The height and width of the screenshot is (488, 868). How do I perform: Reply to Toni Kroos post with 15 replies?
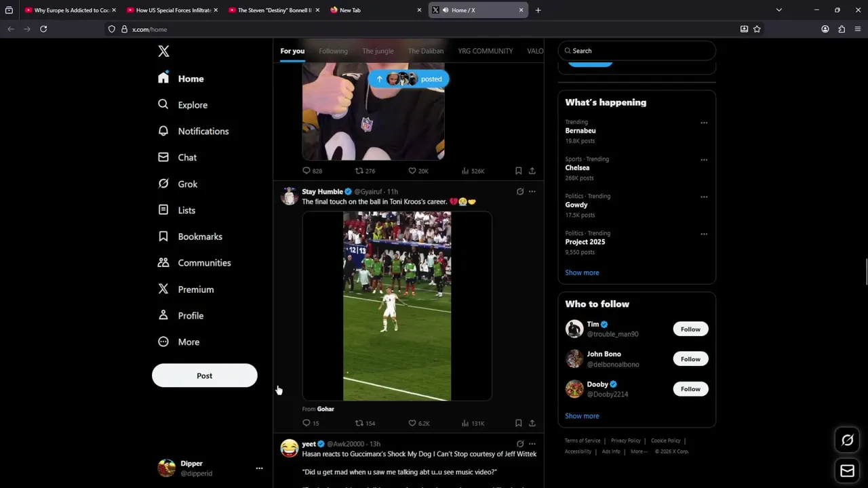(311, 423)
